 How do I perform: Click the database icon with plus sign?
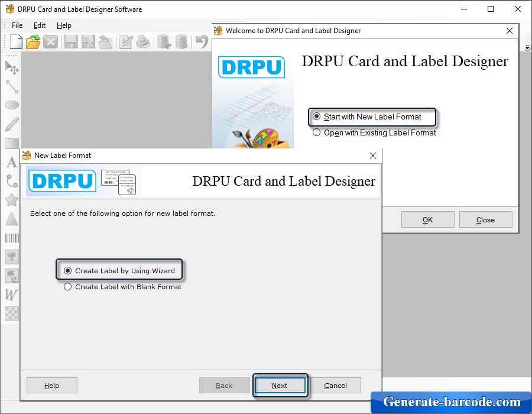[x=164, y=42]
